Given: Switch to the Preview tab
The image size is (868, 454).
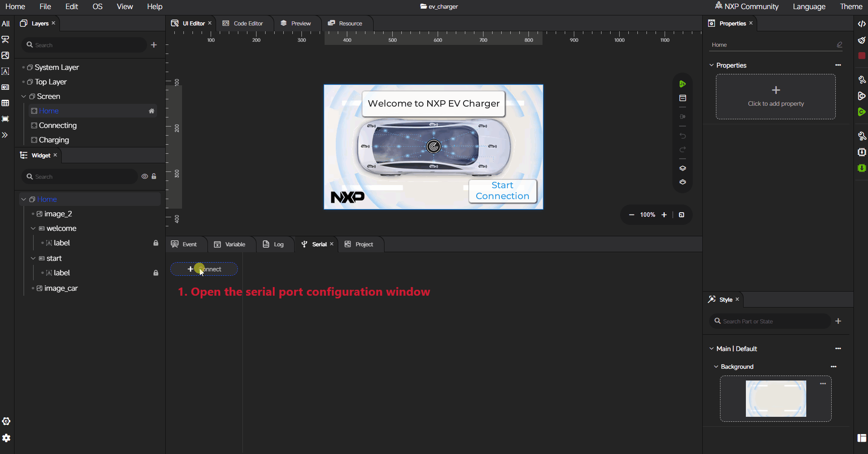Looking at the screenshot, I should [296, 24].
